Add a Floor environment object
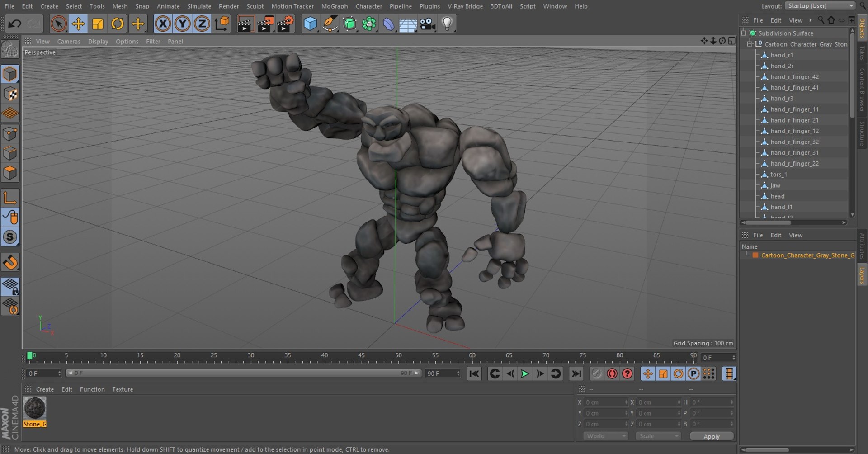Screen dimensions: 868x454 408,24
